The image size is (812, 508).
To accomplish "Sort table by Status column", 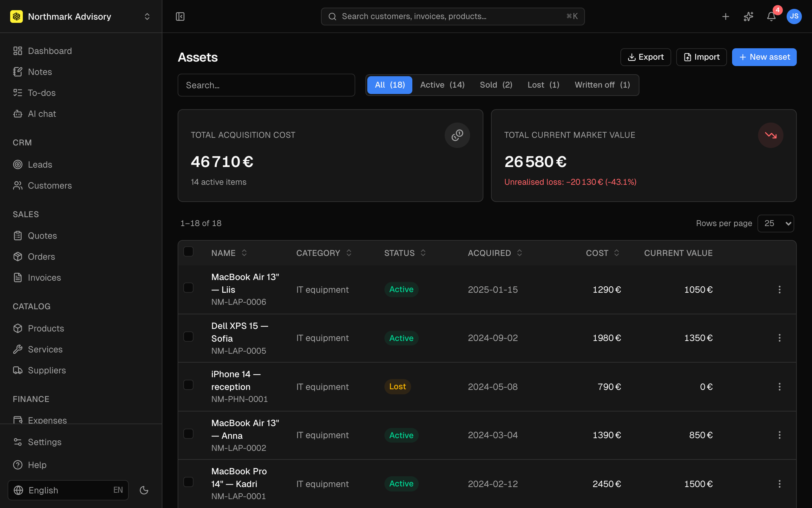I will click(x=405, y=253).
